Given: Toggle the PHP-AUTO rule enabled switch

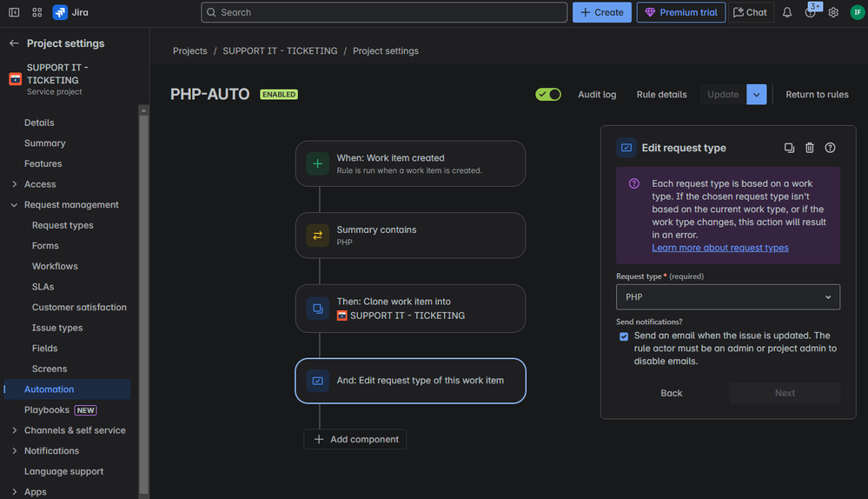Looking at the screenshot, I should point(548,95).
